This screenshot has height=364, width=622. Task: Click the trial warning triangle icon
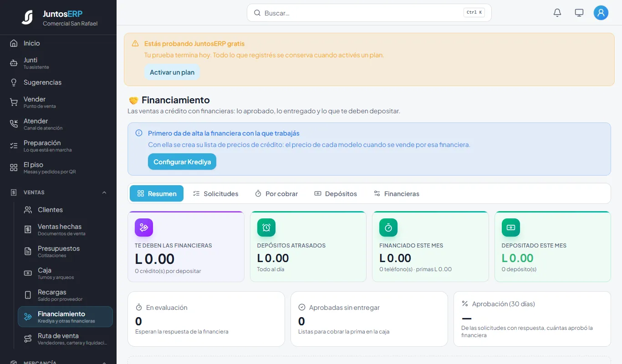135,44
